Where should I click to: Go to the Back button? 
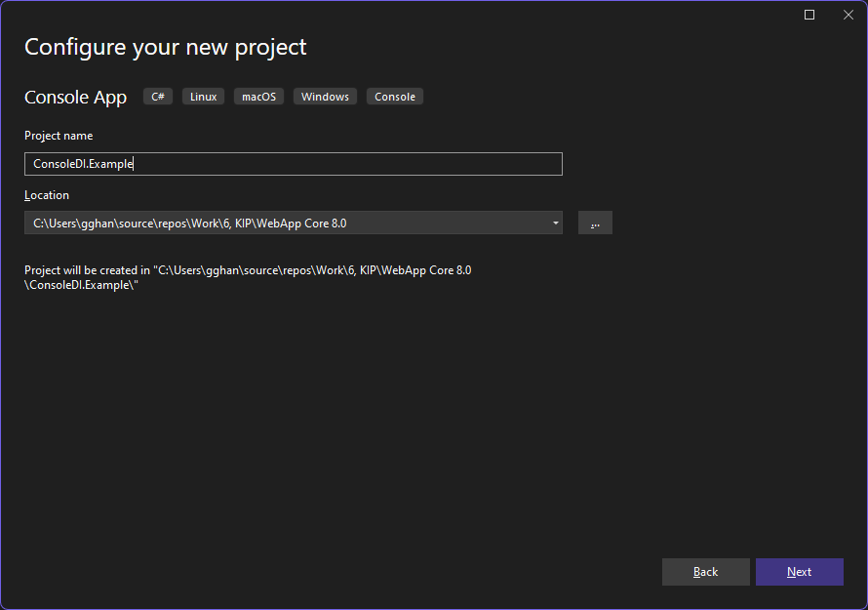706,572
